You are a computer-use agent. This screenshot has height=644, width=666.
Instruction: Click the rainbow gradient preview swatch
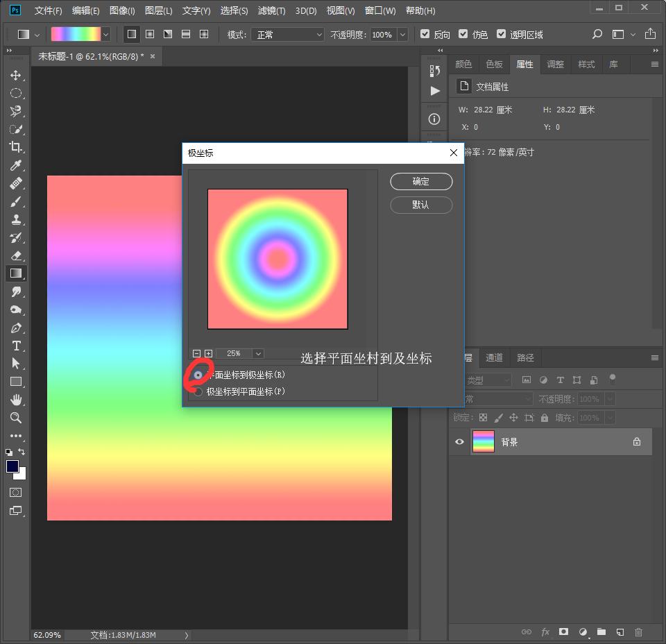click(76, 34)
